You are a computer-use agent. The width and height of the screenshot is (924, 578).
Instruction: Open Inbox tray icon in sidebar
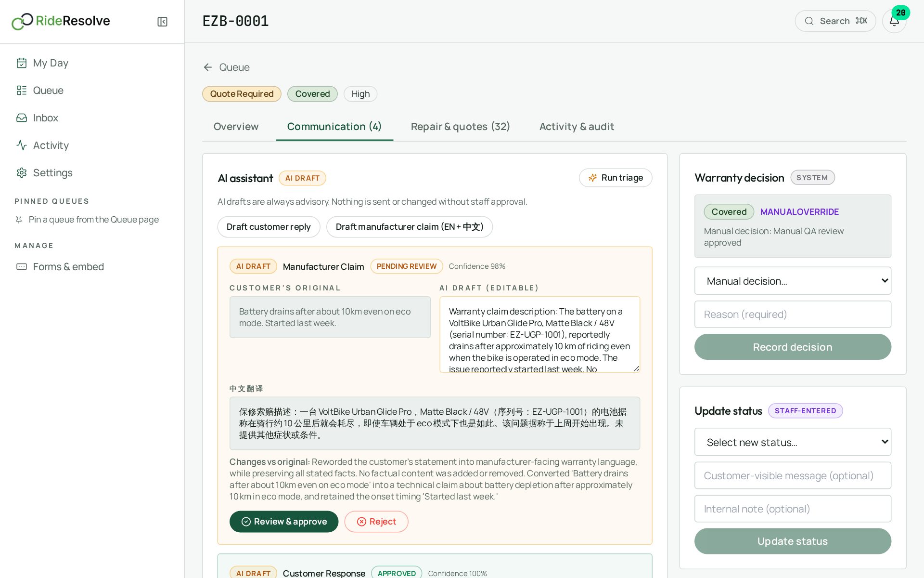pyautogui.click(x=22, y=118)
